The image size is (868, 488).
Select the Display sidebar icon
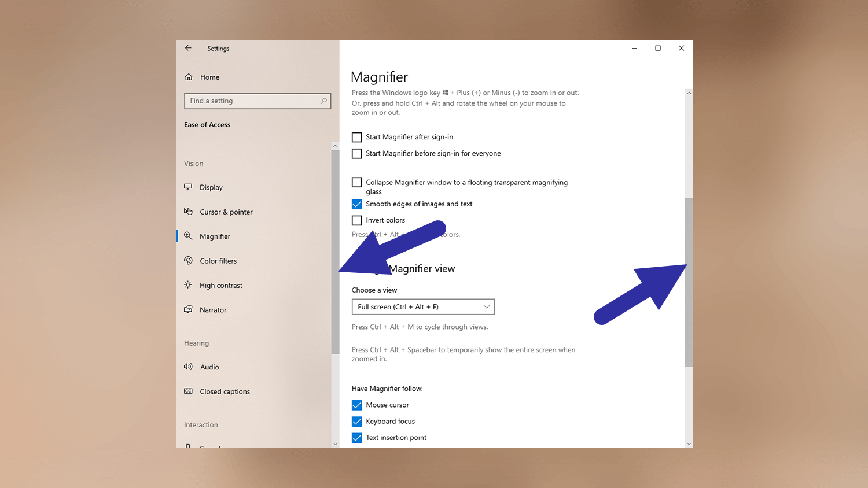188,187
